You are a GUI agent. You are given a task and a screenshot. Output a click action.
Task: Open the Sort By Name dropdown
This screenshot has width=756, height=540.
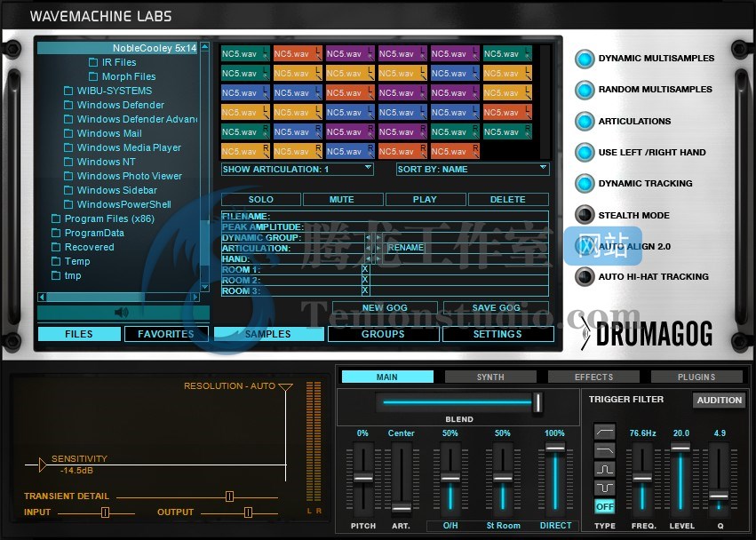point(473,169)
